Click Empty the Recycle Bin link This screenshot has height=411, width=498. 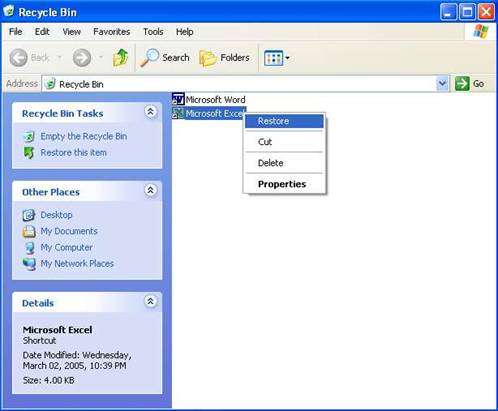pos(84,136)
